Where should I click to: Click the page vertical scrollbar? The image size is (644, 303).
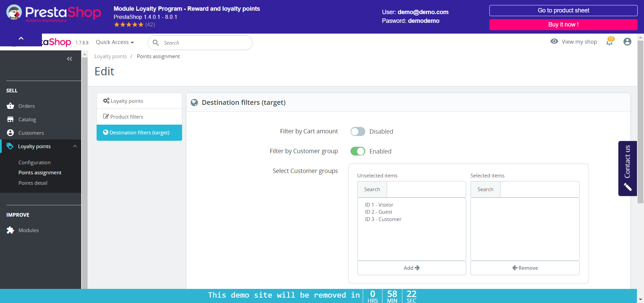[x=640, y=123]
